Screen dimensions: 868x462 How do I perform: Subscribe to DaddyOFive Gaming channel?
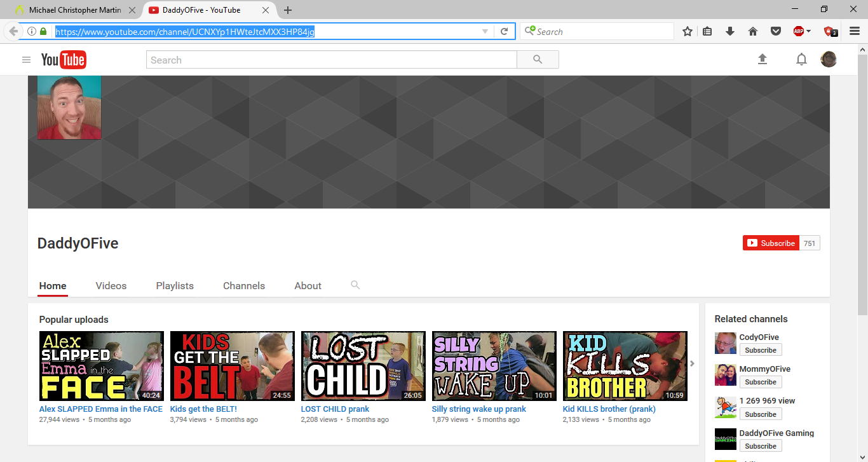pos(761,446)
